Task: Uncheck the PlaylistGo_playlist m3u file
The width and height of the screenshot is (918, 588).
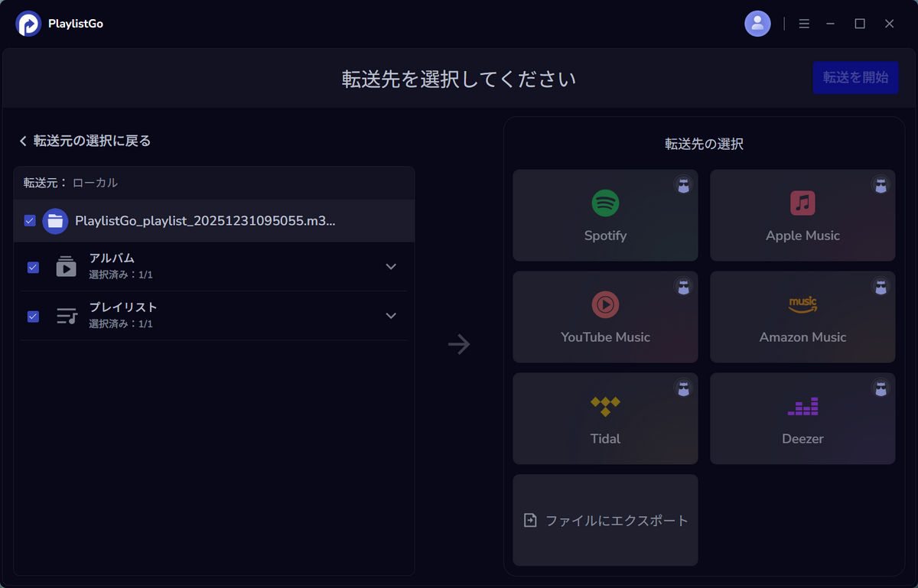Action: pos(30,220)
